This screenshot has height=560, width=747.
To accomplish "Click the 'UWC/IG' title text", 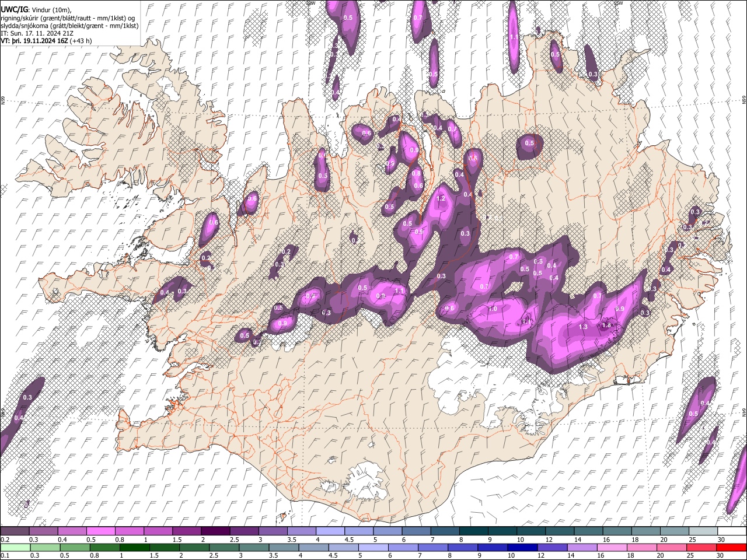I will 14,10.
